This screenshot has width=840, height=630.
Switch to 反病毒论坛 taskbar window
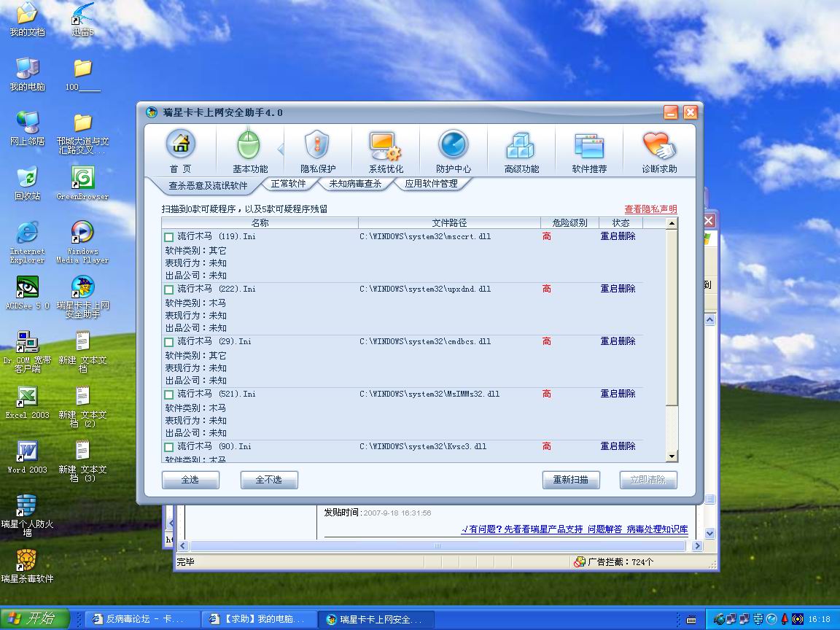pyautogui.click(x=142, y=619)
